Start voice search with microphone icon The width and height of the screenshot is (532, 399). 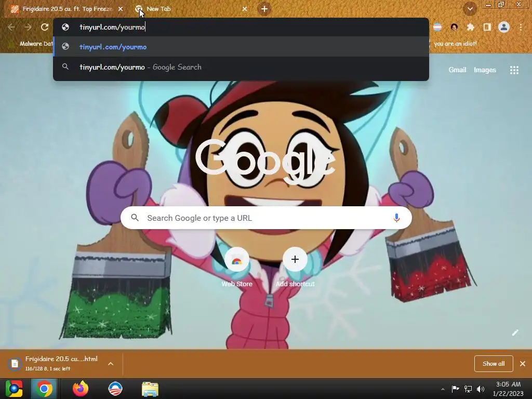[x=396, y=218]
